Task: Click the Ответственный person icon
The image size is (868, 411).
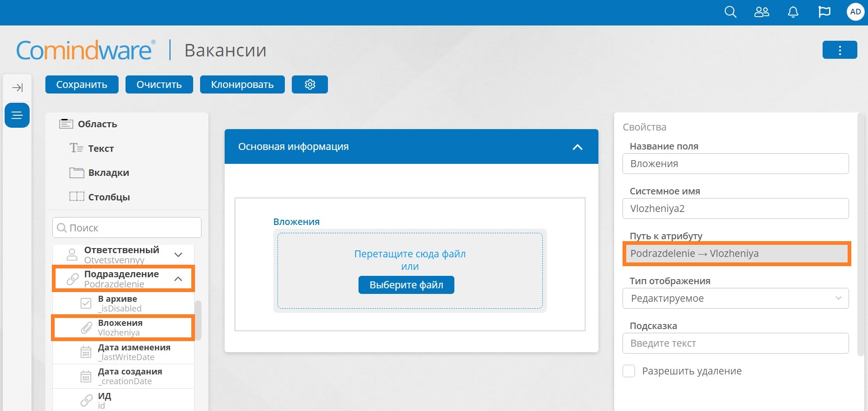Action: pos(72,255)
